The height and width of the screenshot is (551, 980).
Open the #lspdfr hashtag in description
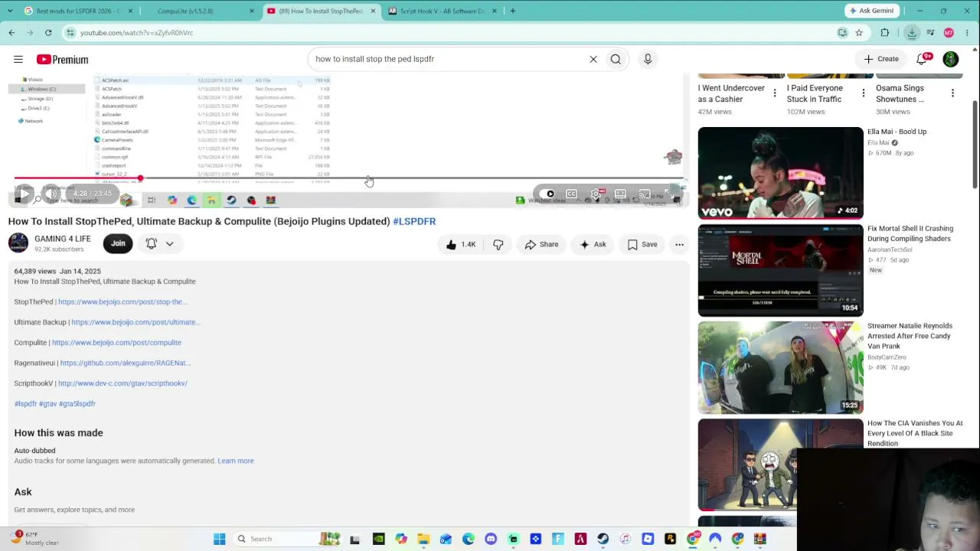click(x=25, y=404)
